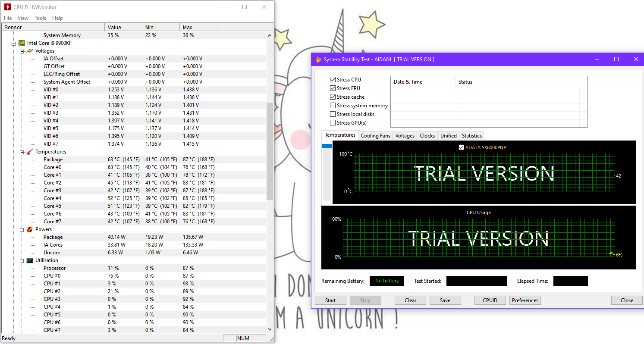This screenshot has height=344, width=644.
Task: Click the Intel Core i9 9900KF chip icon
Action: (x=22, y=43)
